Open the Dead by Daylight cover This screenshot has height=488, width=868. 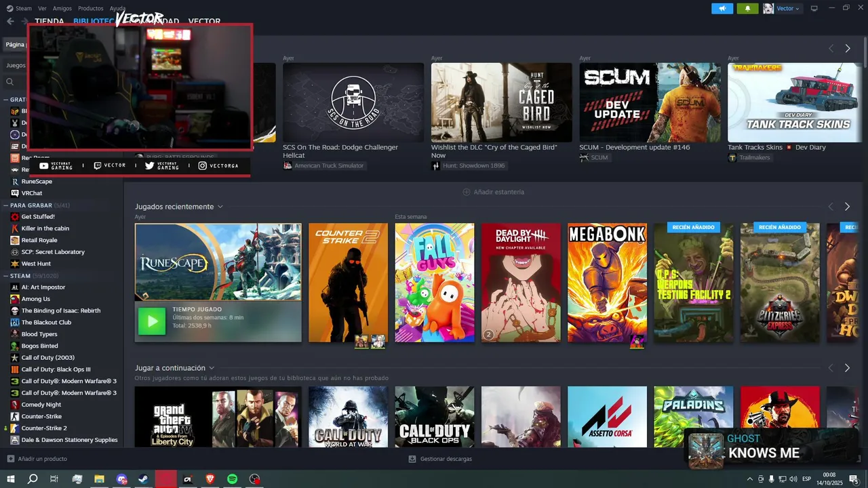pyautogui.click(x=521, y=283)
